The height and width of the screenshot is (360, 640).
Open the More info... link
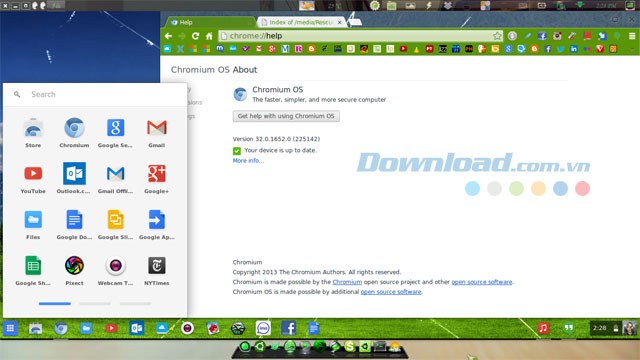click(248, 160)
